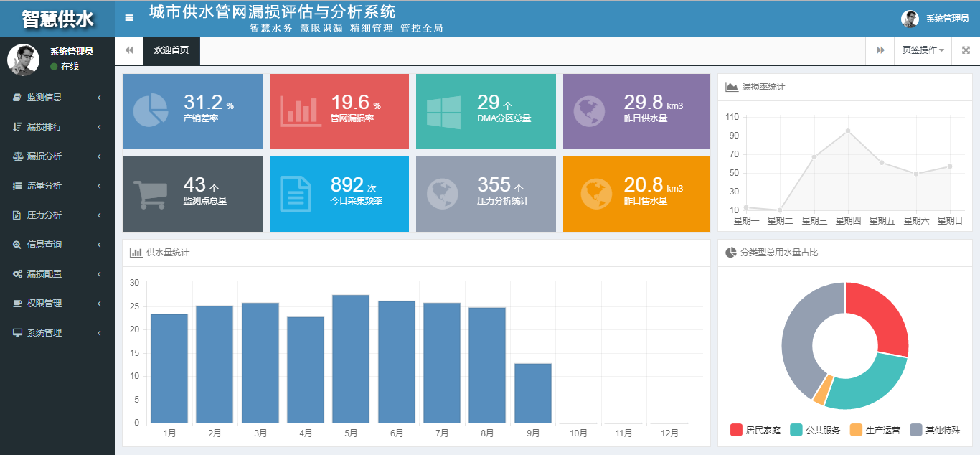
Task: Toggle 居民家庭 legend in donut chart
Action: click(x=755, y=430)
